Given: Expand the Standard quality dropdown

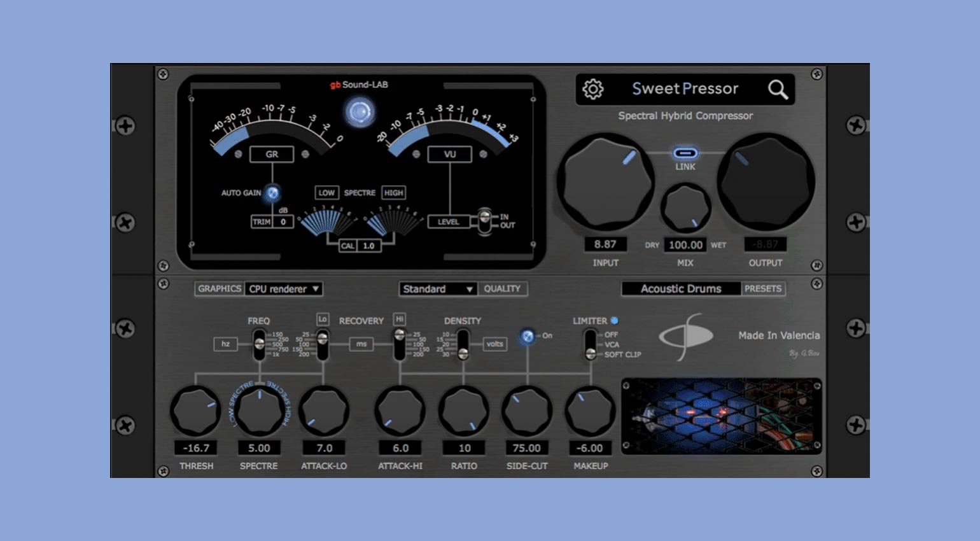Looking at the screenshot, I should pyautogui.click(x=438, y=289).
